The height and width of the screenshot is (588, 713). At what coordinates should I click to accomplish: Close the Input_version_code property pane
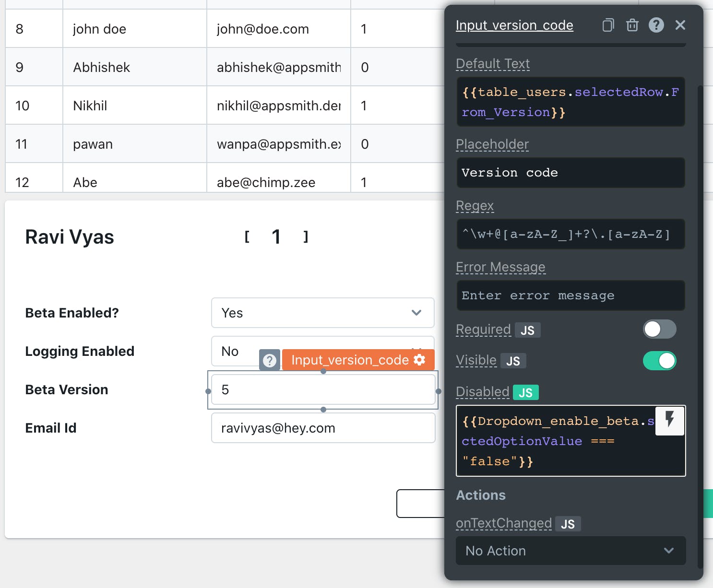click(680, 25)
